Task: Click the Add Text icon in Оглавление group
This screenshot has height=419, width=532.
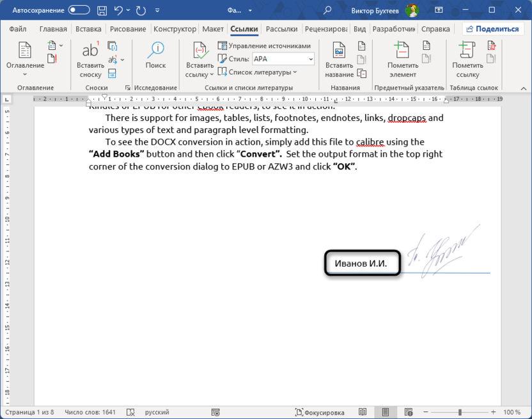Action: (52, 45)
